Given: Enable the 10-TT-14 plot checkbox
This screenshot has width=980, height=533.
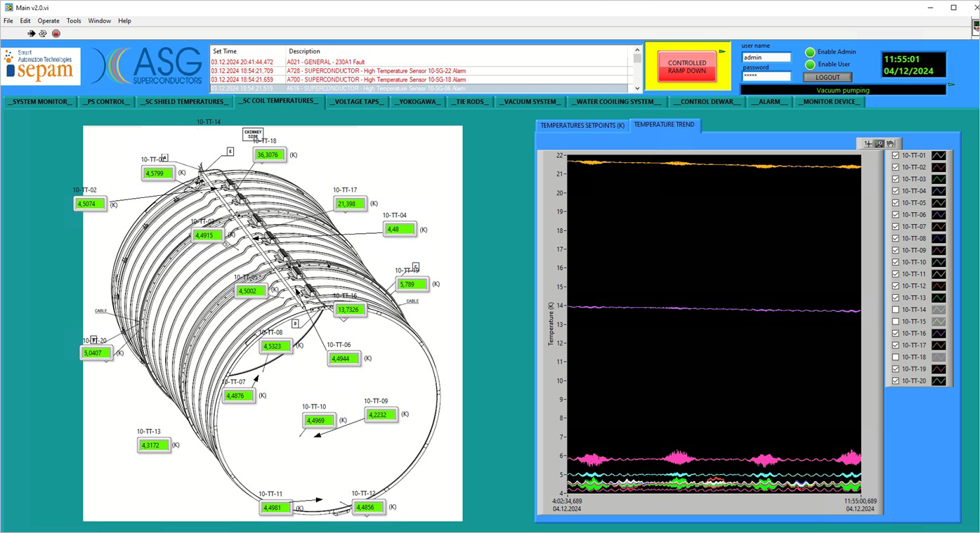Looking at the screenshot, I should (895, 310).
